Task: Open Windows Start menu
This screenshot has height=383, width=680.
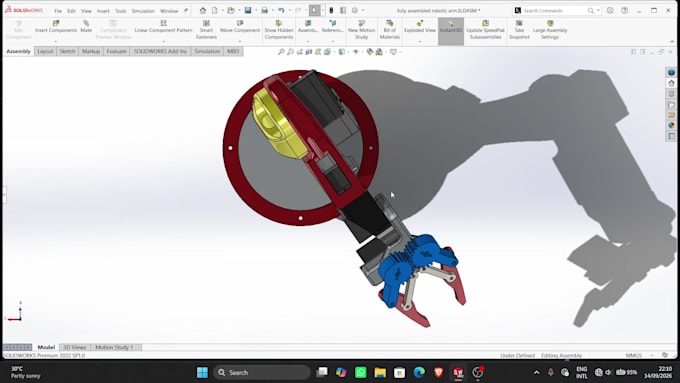Action: (x=202, y=372)
